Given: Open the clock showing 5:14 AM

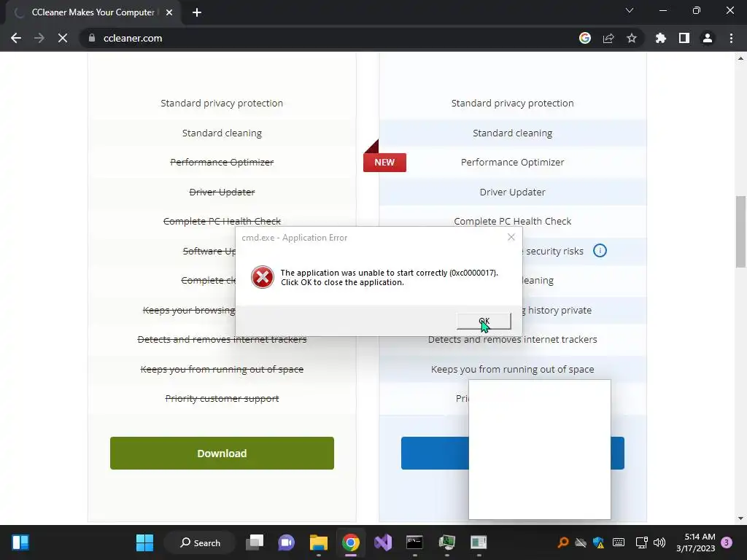Looking at the screenshot, I should point(695,542).
